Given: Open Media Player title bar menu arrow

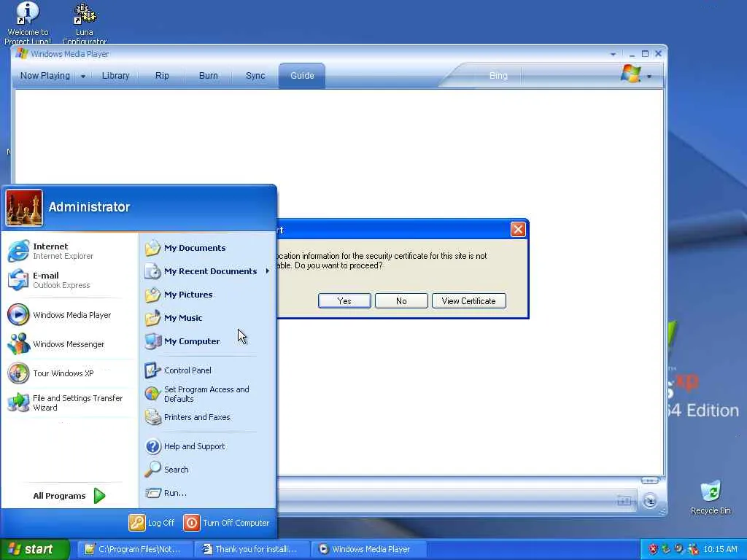Looking at the screenshot, I should pos(613,54).
